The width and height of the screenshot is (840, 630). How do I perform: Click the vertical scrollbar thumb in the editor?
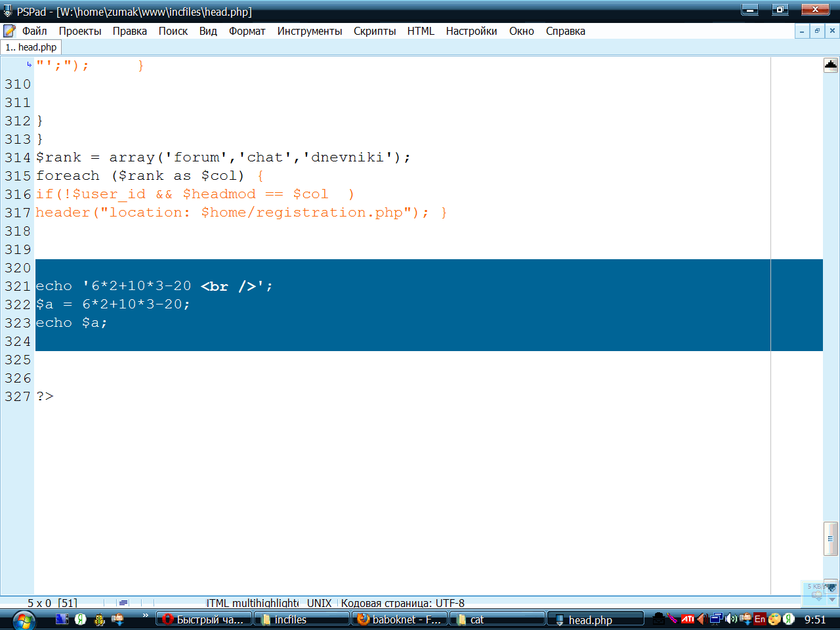[x=831, y=538]
